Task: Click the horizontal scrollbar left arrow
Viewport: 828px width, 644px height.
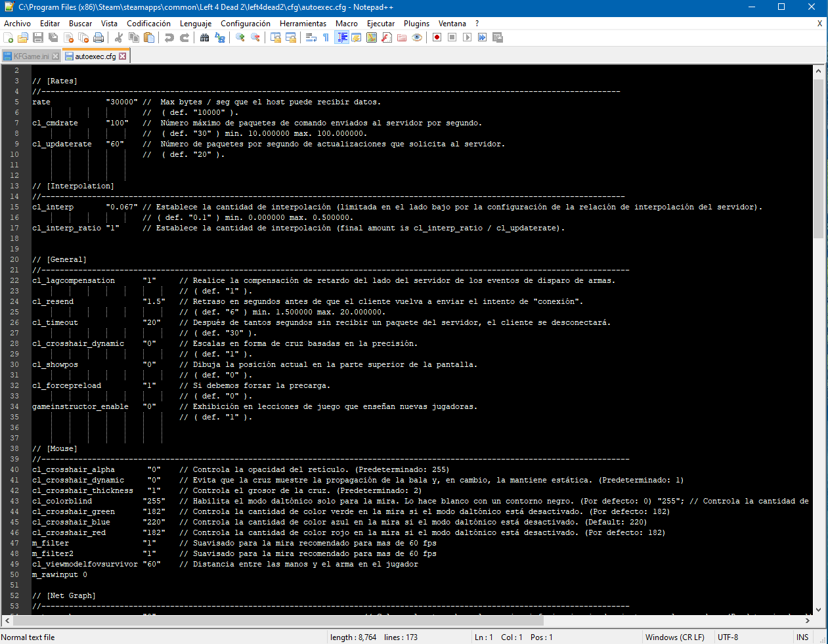Action: click(x=7, y=620)
